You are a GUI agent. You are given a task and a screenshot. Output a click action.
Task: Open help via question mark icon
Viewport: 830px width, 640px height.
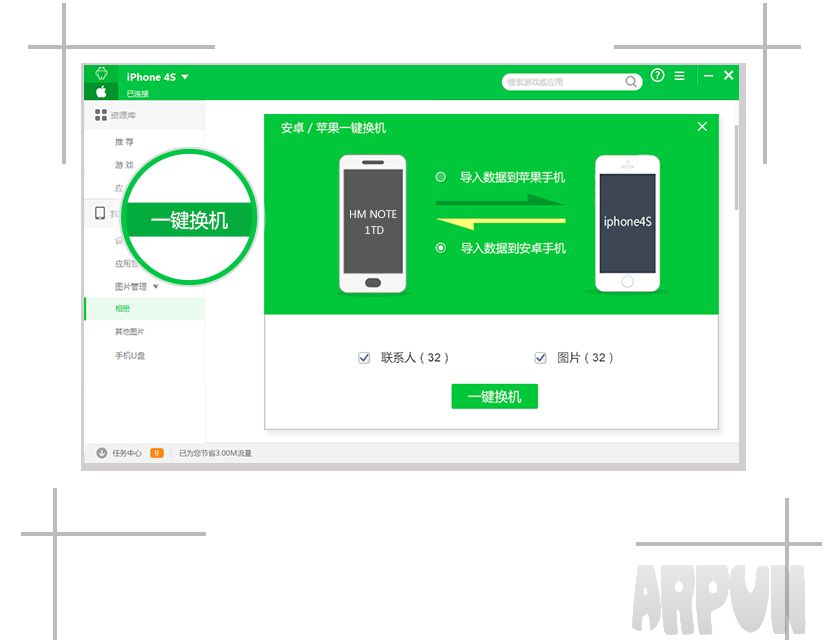point(657,76)
